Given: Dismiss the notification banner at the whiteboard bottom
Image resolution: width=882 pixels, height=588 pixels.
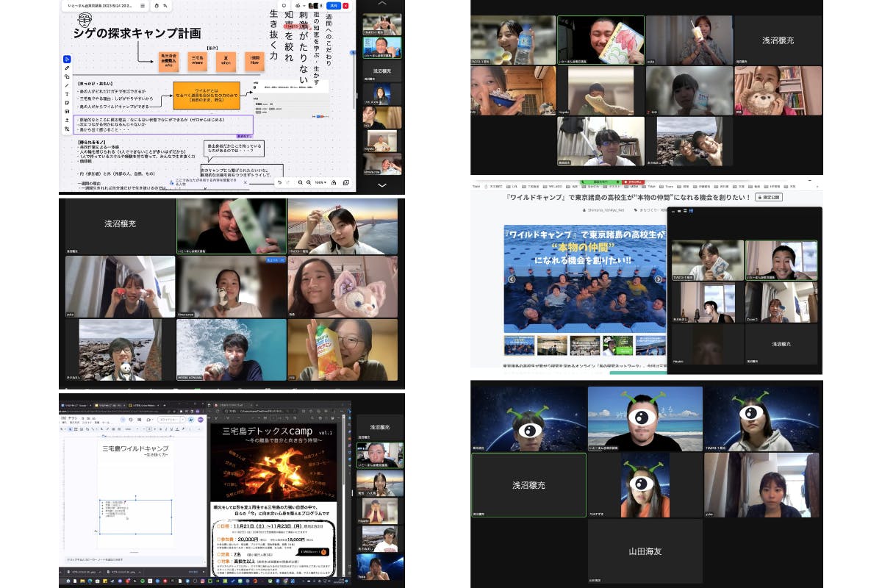Looking at the screenshot, I should [x=244, y=180].
